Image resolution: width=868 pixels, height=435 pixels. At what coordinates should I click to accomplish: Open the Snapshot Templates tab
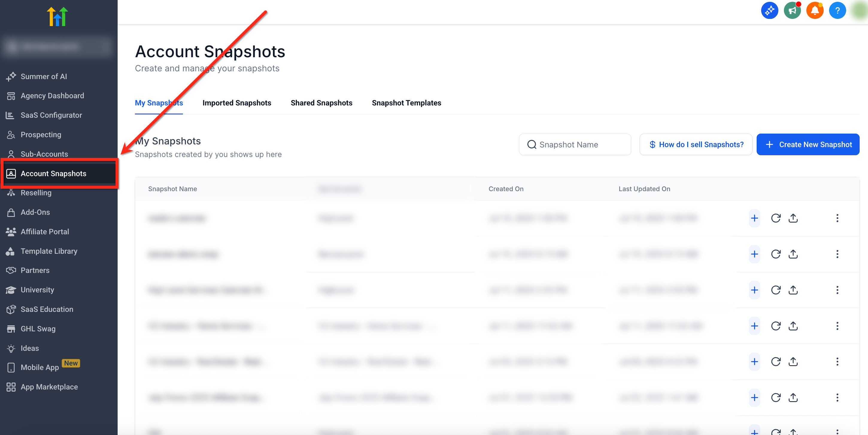pos(406,103)
